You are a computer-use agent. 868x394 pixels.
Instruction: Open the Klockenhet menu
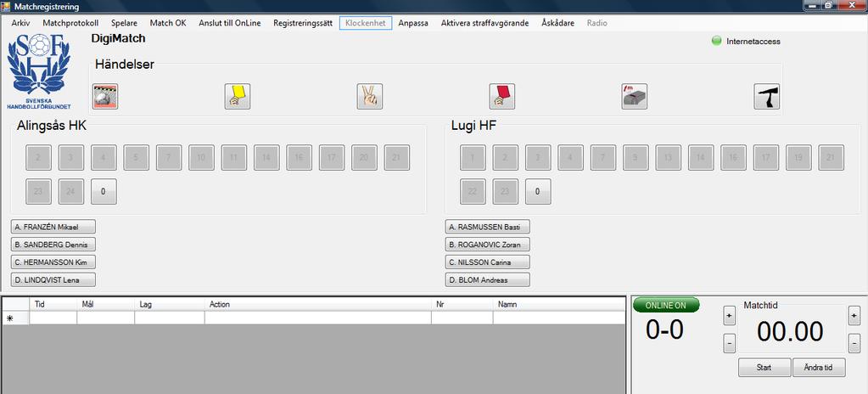pyautogui.click(x=366, y=23)
